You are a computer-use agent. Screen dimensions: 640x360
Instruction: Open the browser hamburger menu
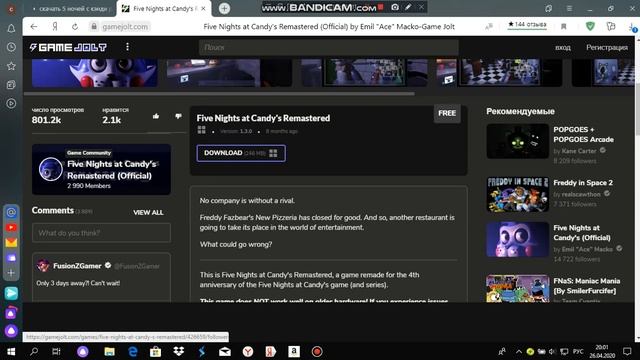coord(569,8)
